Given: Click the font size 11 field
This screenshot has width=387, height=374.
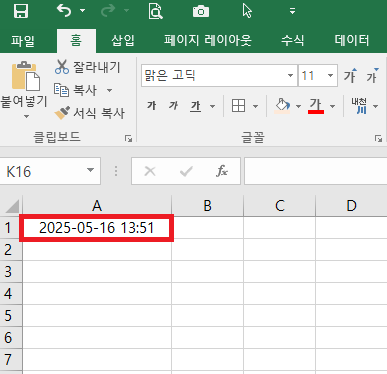Looking at the screenshot, I should (x=311, y=76).
